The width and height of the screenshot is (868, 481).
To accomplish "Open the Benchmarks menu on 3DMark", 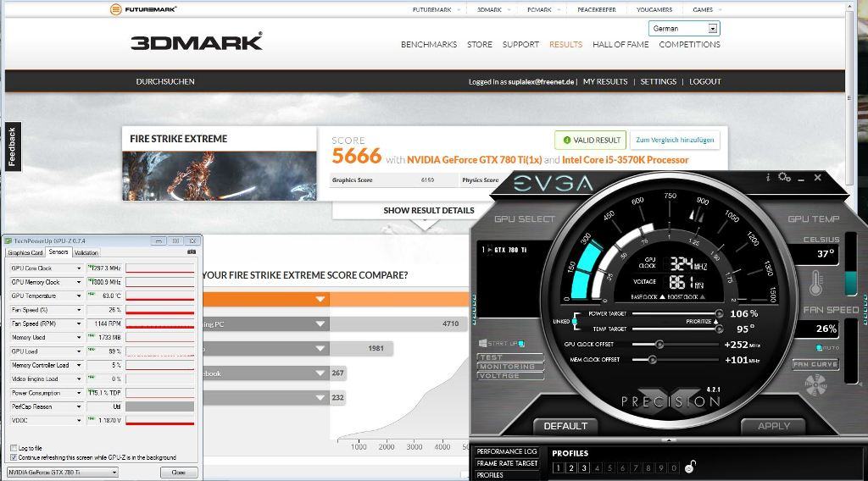I will [x=429, y=44].
